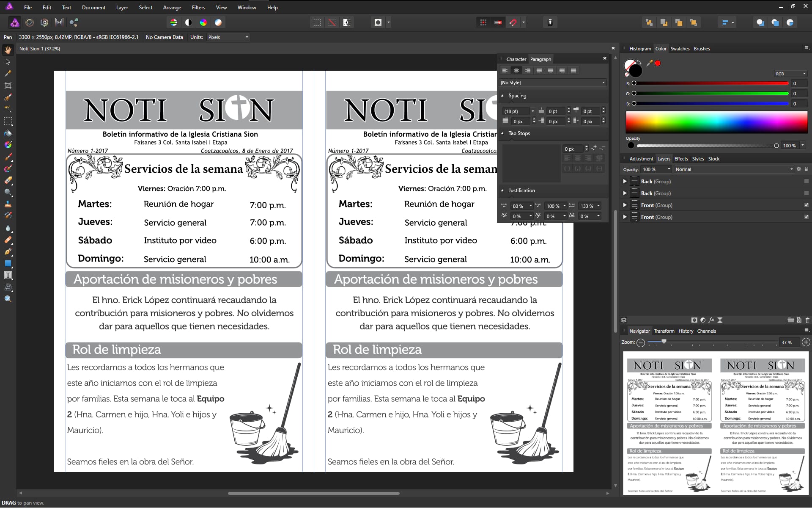This screenshot has width=812, height=508.
Task: Apply Auto Levels from toolbar
Action: 174,22
